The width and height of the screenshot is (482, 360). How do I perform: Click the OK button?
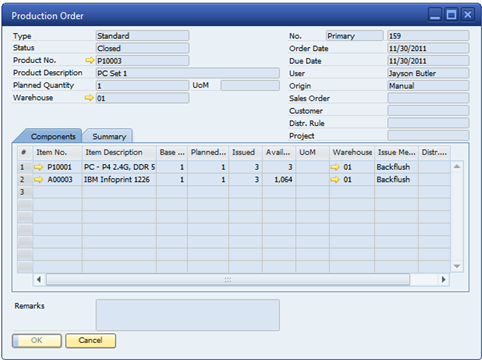click(x=37, y=340)
